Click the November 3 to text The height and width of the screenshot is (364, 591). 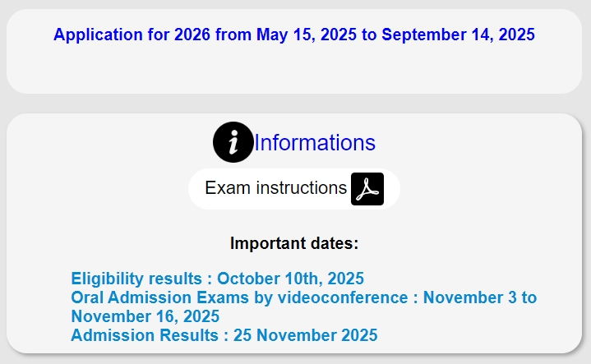(x=480, y=297)
